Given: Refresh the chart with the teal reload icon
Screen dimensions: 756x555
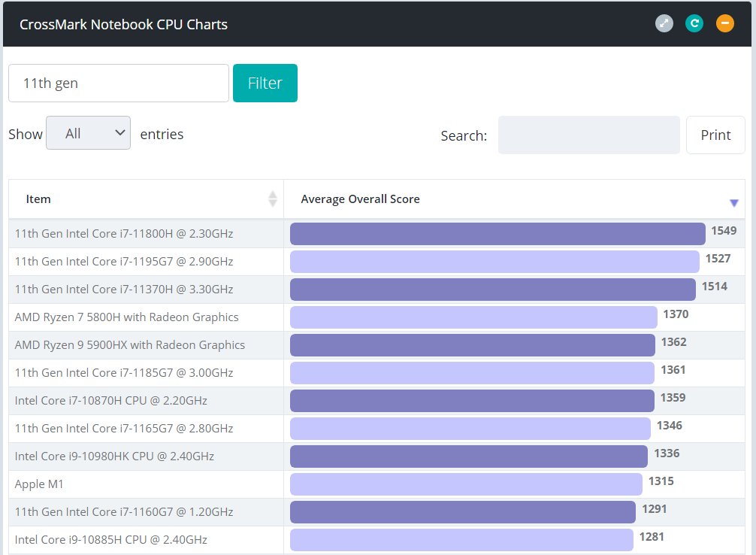Looking at the screenshot, I should click(x=694, y=23).
